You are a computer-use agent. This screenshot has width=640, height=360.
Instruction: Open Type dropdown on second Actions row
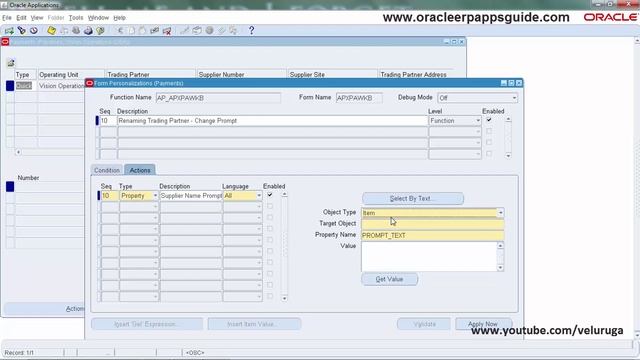(x=155, y=207)
